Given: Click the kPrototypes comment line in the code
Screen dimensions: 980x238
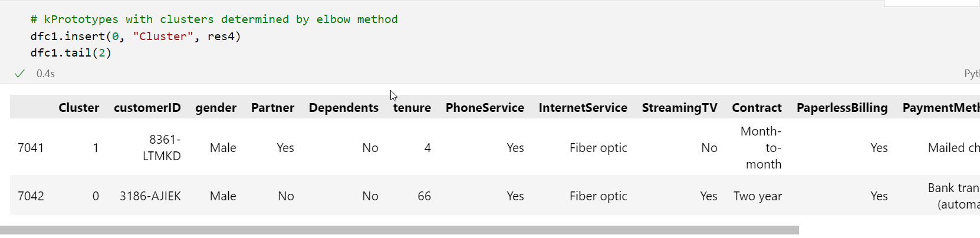Looking at the screenshot, I should (214, 19).
